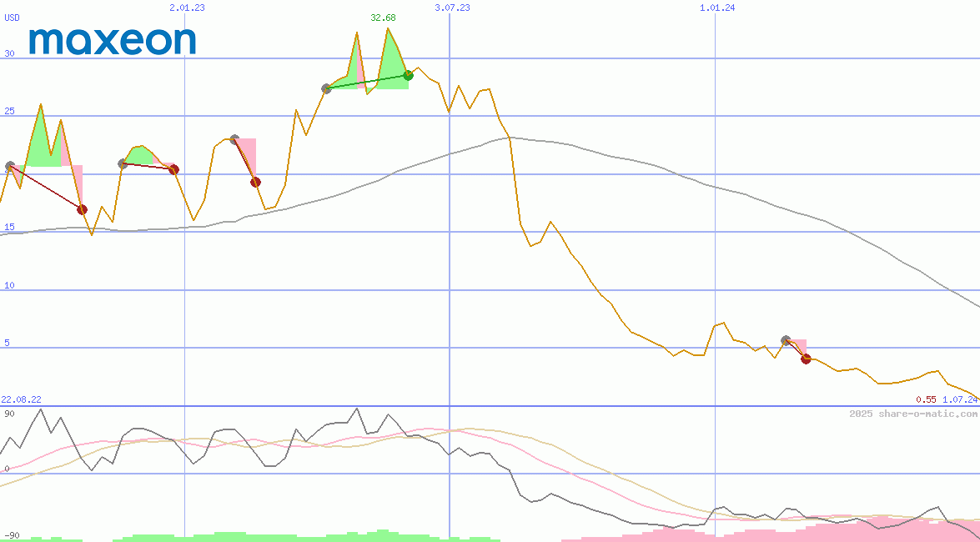Click the 90 indicator axis label
Screen dimensions: 980x542
click(9, 414)
